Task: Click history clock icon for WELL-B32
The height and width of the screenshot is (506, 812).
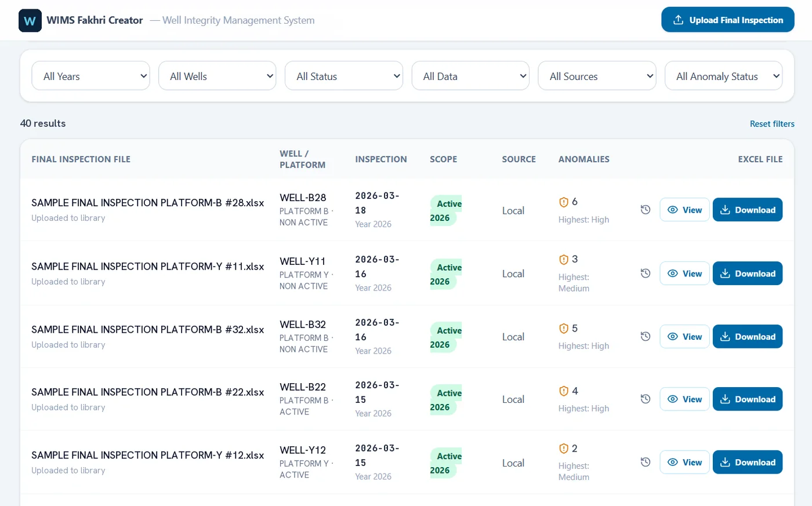Action: [x=646, y=336]
